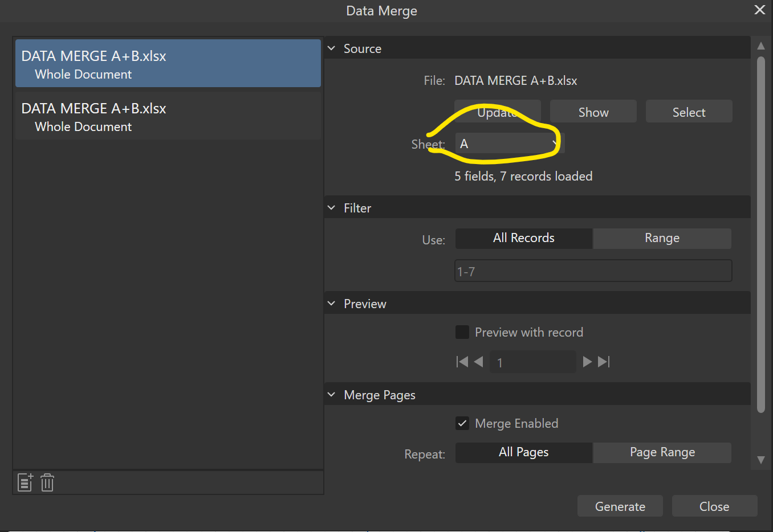Collapse the Filter section
This screenshot has width=773, height=532.
coord(332,207)
